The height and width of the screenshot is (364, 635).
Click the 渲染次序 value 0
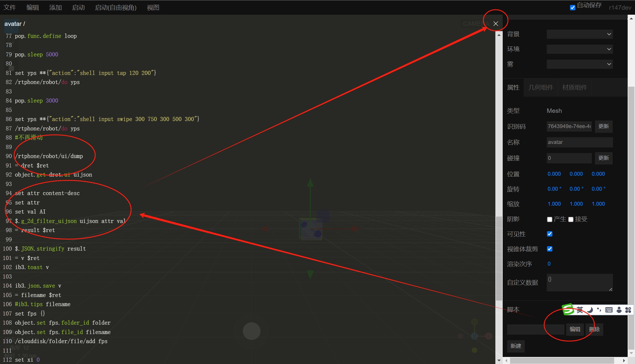tap(549, 264)
